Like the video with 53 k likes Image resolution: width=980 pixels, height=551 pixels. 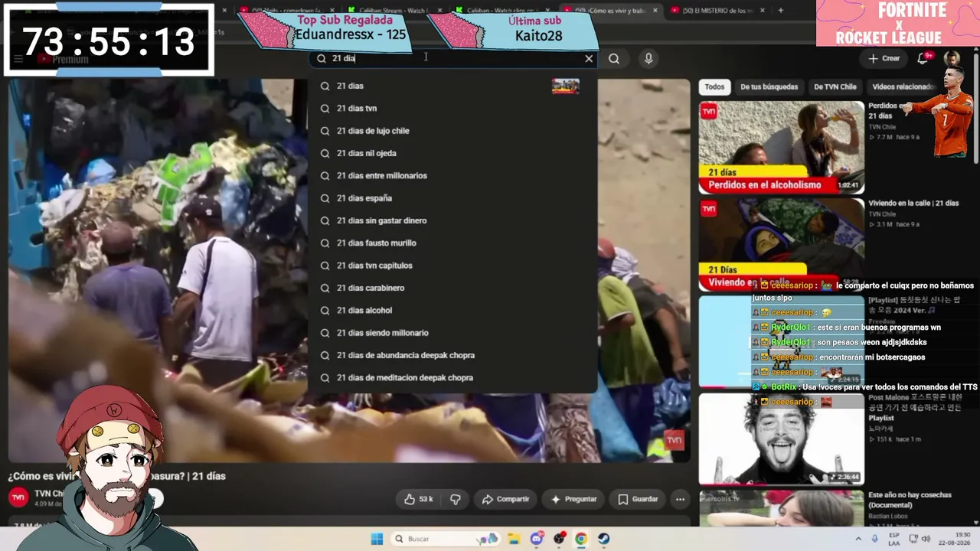[419, 499]
